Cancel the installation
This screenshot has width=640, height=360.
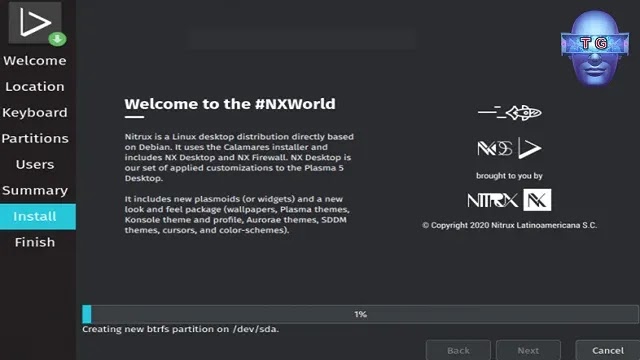607,350
